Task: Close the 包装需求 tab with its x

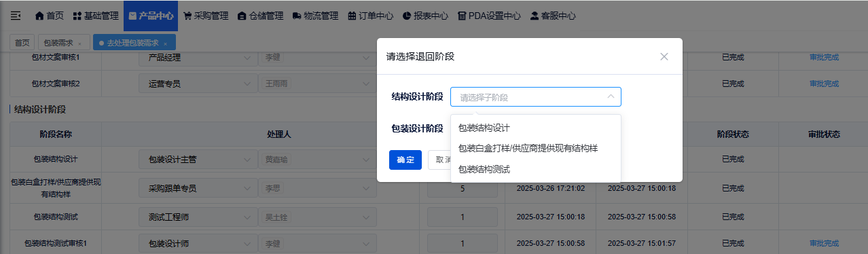Action: click(x=79, y=43)
